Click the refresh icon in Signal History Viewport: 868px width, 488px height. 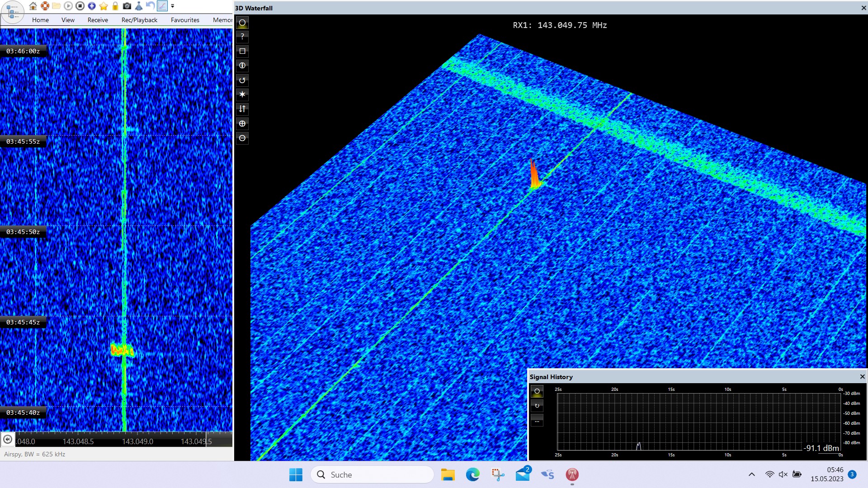(537, 406)
